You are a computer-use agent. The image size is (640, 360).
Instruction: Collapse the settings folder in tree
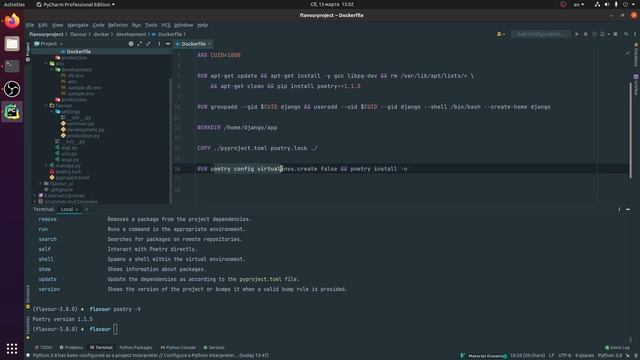coord(52,112)
